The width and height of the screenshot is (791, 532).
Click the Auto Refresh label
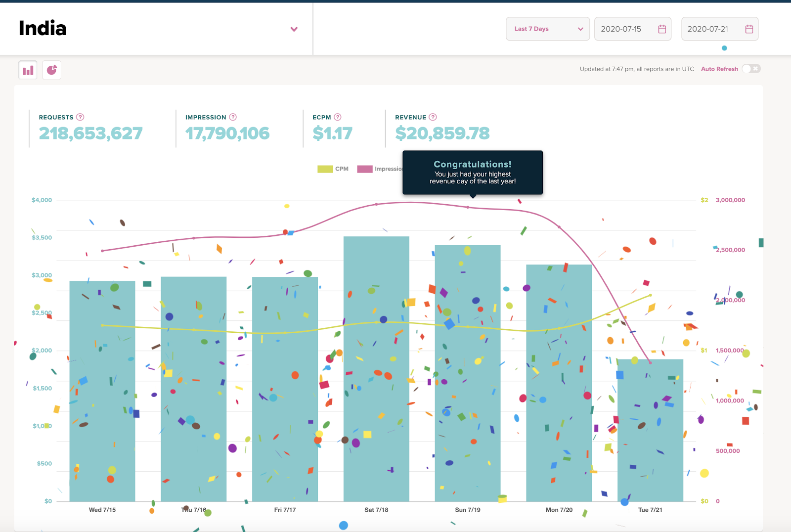719,69
